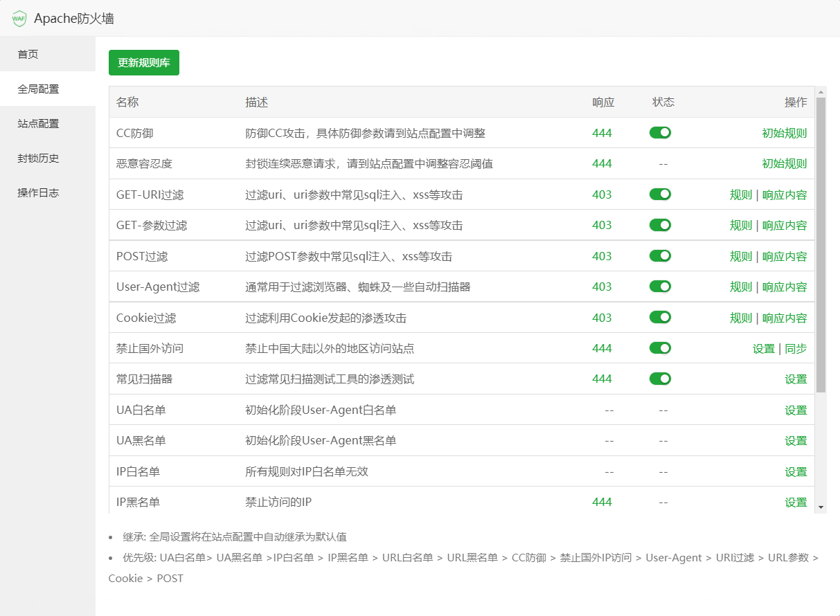This screenshot has height=616, width=840.
Task: Open 设置 for UA黑名单
Action: click(x=796, y=440)
